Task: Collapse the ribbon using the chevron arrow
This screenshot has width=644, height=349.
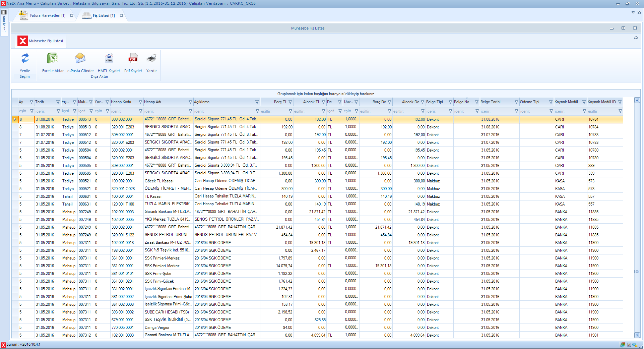Action: [636, 38]
